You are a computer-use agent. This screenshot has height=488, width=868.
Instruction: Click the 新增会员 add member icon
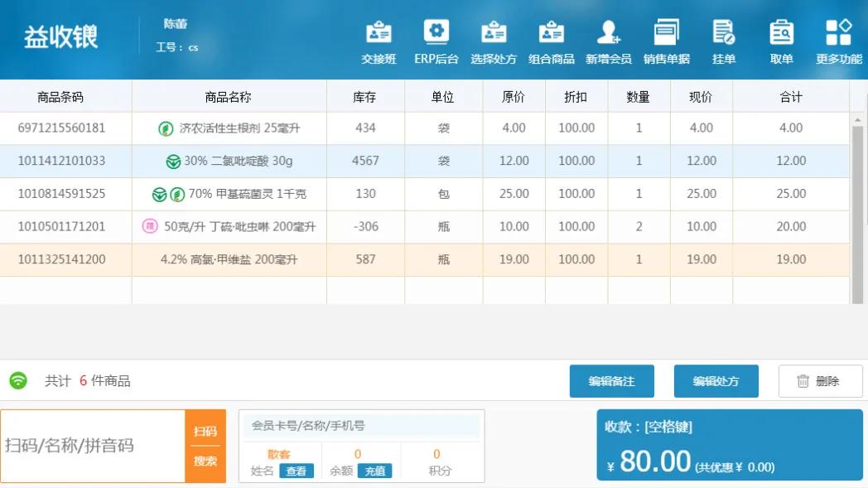[609, 42]
